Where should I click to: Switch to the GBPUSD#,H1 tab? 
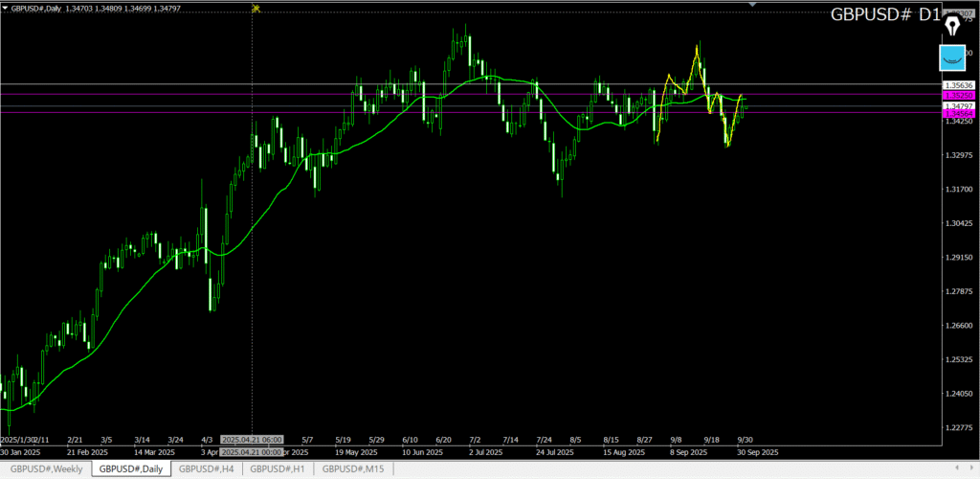coord(278,468)
